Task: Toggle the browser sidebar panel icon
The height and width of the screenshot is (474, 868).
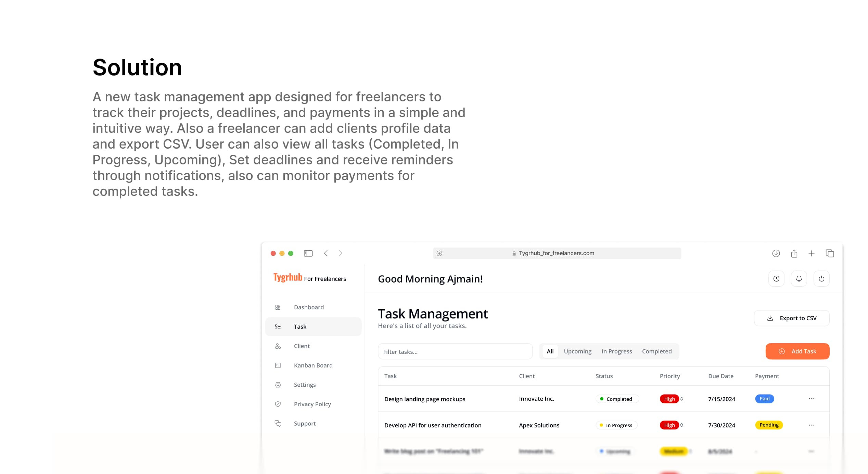Action: (x=308, y=253)
